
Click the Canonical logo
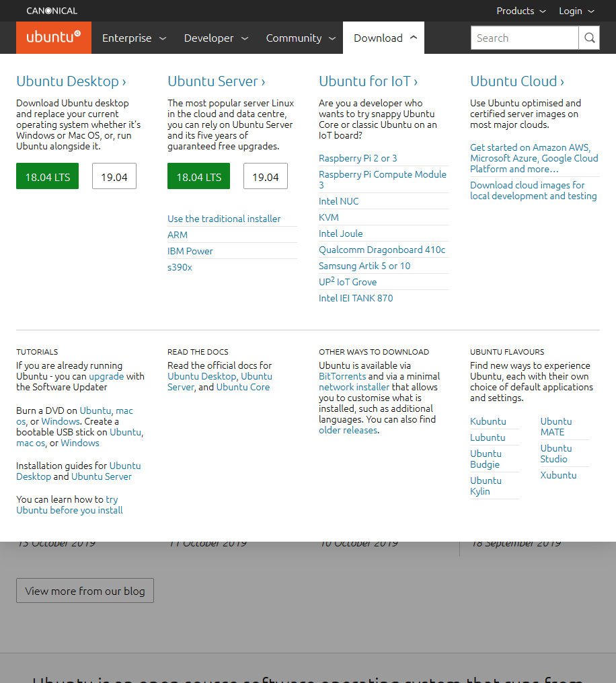coord(52,11)
